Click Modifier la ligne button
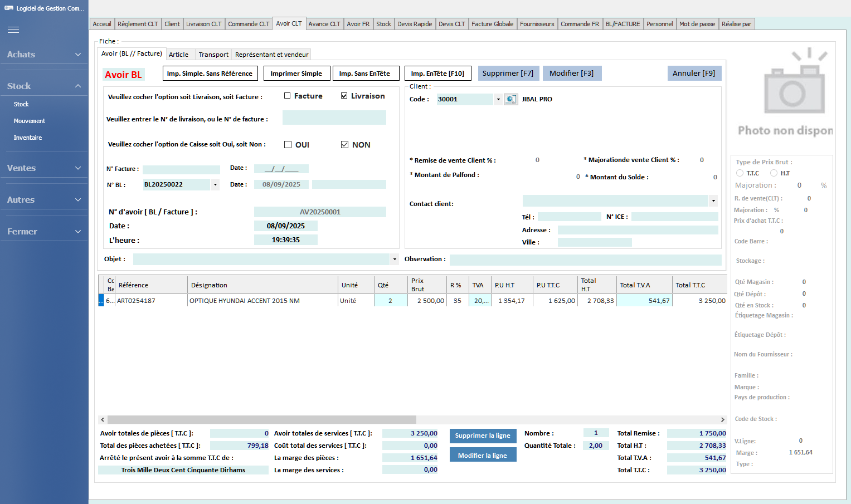This screenshot has height=504, width=851. (483, 455)
